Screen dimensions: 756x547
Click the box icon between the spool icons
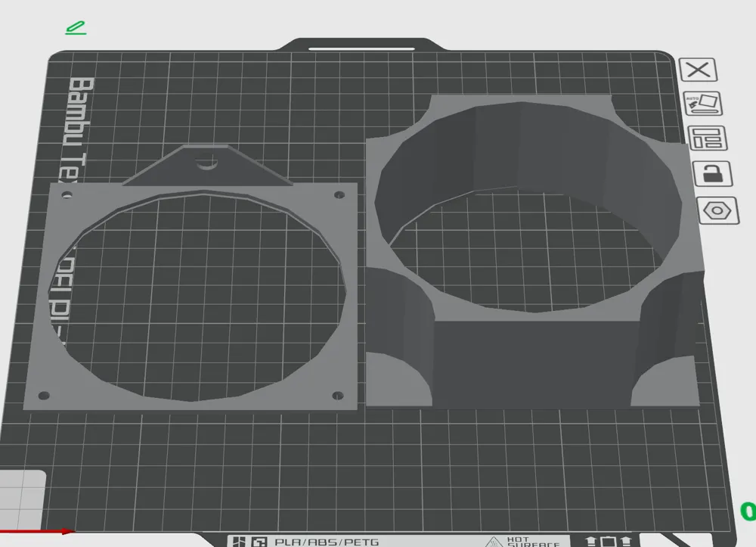pyautogui.click(x=609, y=539)
